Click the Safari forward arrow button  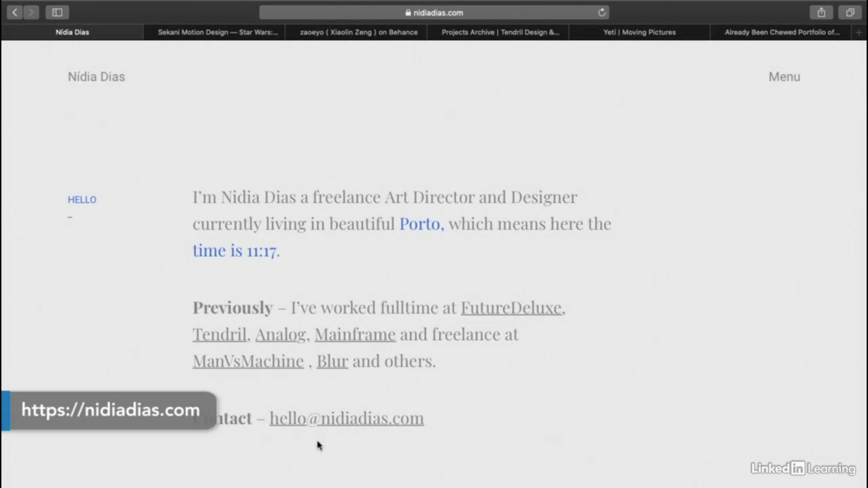click(x=31, y=13)
